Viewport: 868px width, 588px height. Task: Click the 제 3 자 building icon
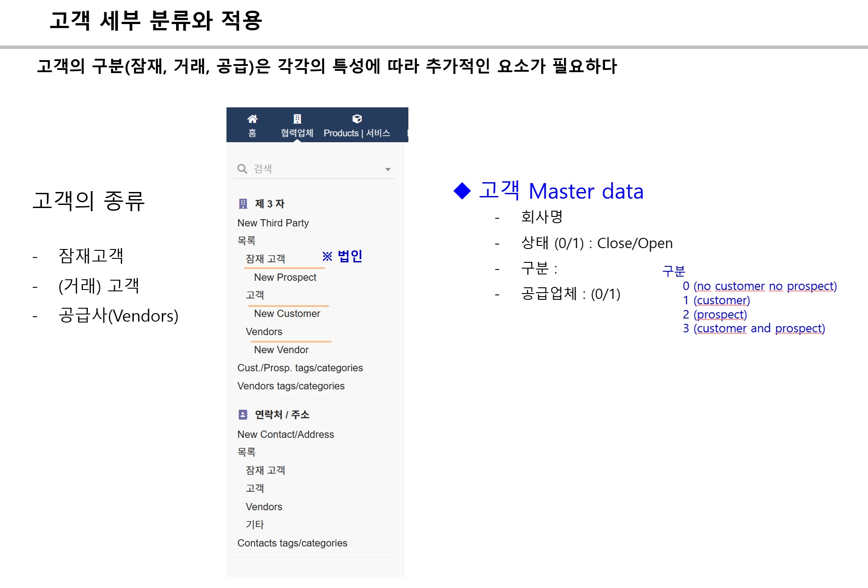pos(243,204)
